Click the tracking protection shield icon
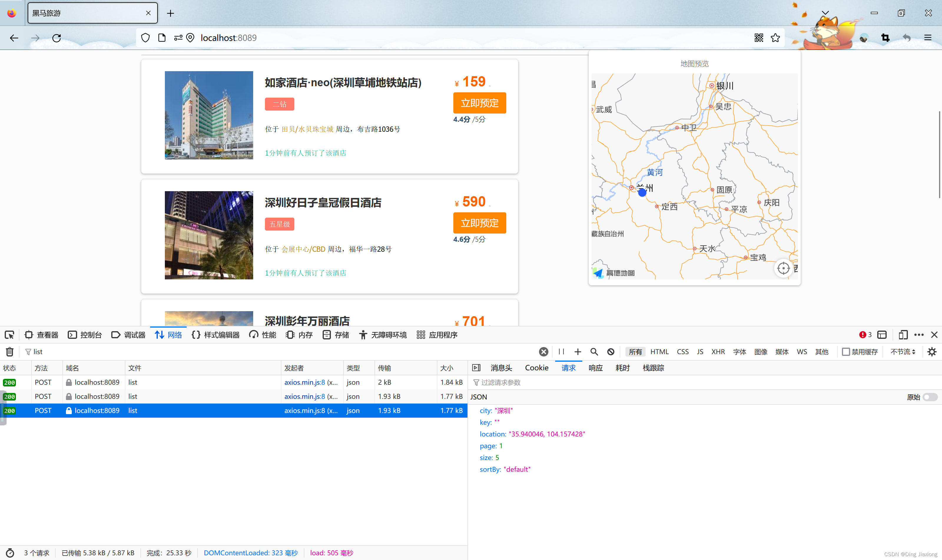This screenshot has width=942, height=560. click(x=145, y=38)
